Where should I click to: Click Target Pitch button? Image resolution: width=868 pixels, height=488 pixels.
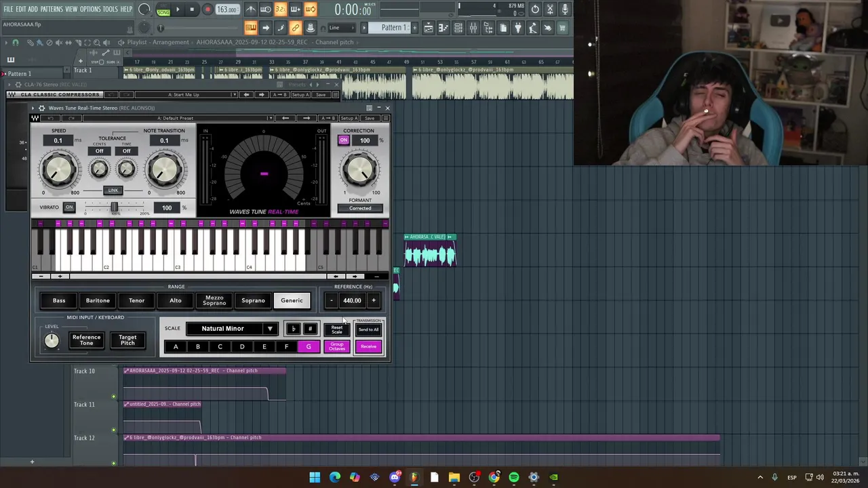(x=127, y=340)
